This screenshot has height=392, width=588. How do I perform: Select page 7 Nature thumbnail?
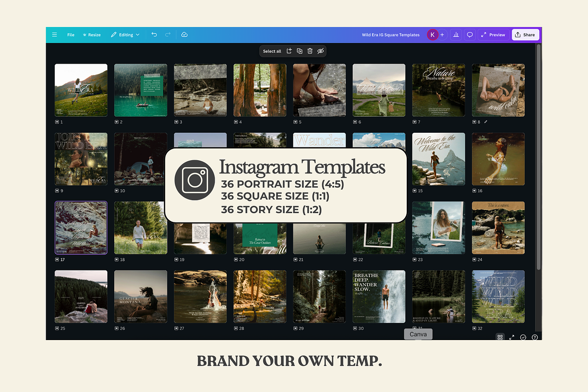point(439,90)
